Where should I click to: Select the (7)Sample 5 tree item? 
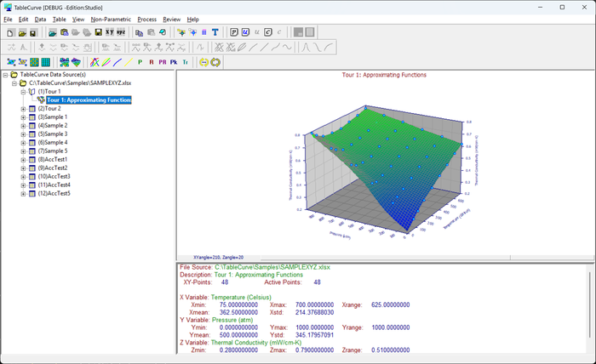click(53, 151)
